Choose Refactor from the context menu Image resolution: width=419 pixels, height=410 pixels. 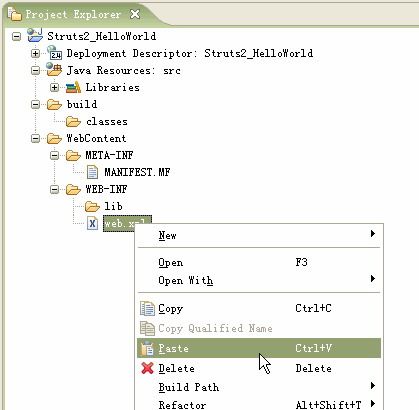pos(259,404)
